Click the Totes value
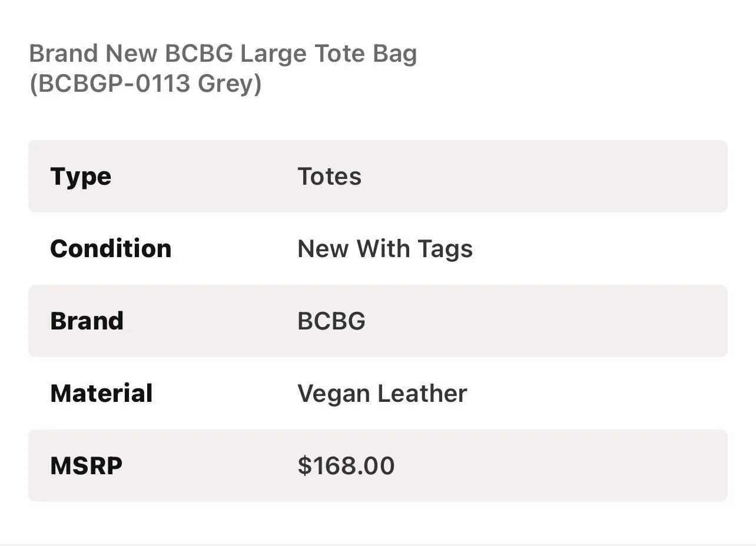This screenshot has width=756, height=546. [x=330, y=177]
